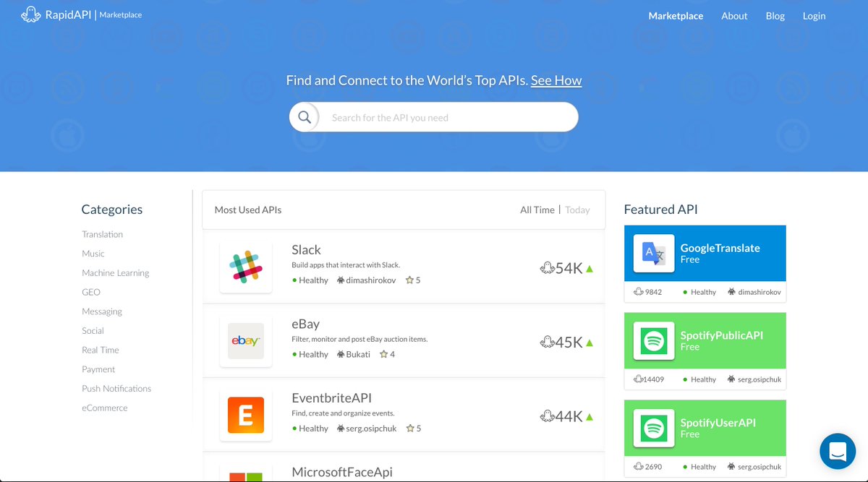Click 'Build apps that interact with Slack.'
Image resolution: width=868 pixels, height=482 pixels.
(x=346, y=265)
